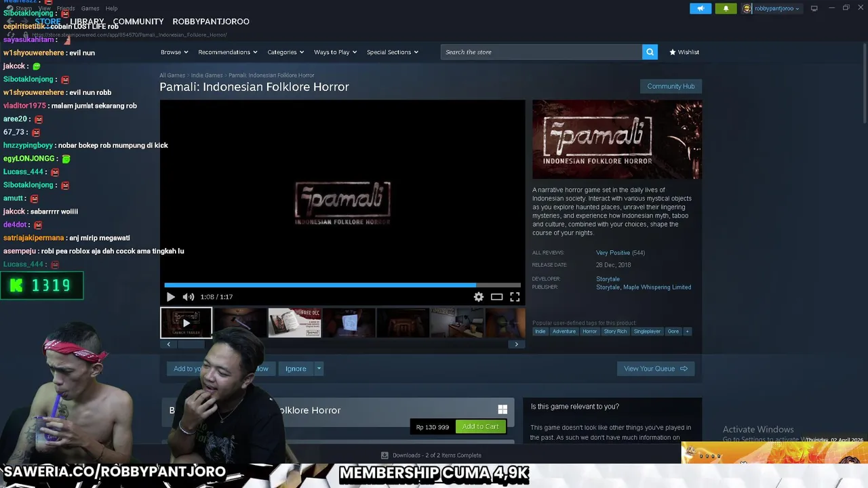
Task: Open Very Positive reviews link
Action: pos(613,253)
